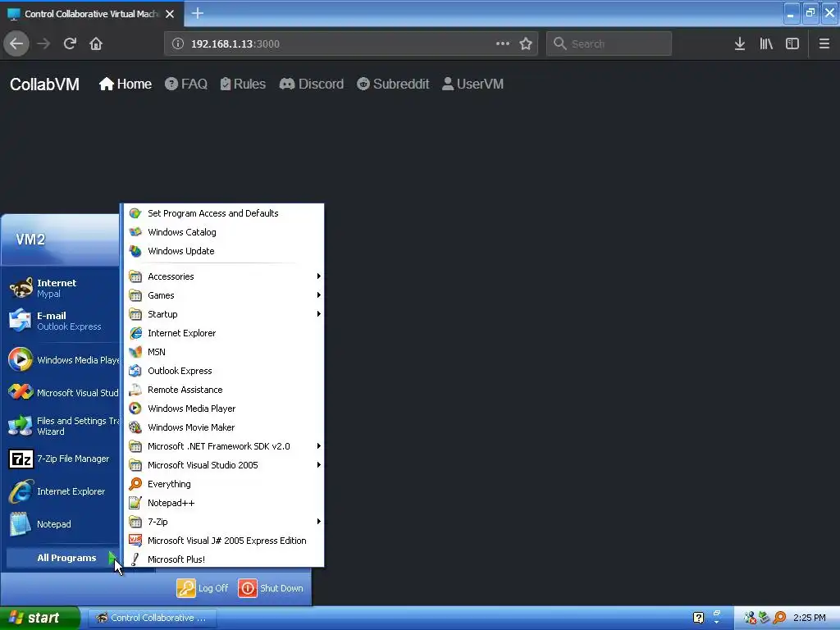This screenshot has width=840, height=630.
Task: Reload the page with the refresh icon
Action: pos(70,43)
